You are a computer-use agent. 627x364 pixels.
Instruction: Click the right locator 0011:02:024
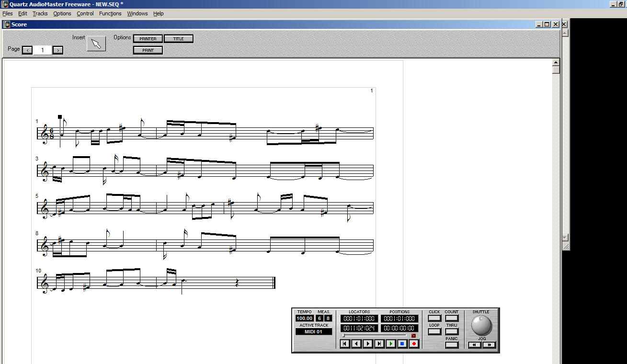pyautogui.click(x=359, y=328)
